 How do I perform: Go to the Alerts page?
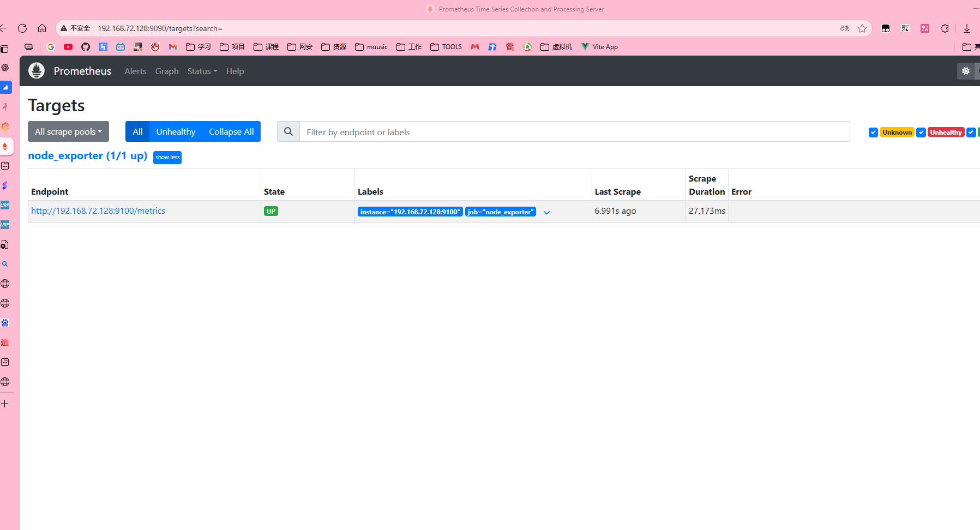coord(135,71)
